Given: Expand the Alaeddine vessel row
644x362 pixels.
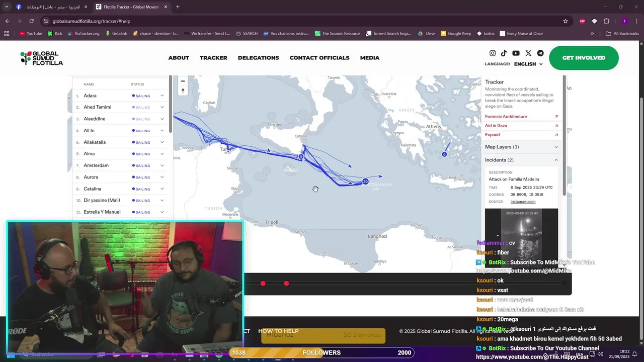Looking at the screenshot, I should tap(162, 119).
